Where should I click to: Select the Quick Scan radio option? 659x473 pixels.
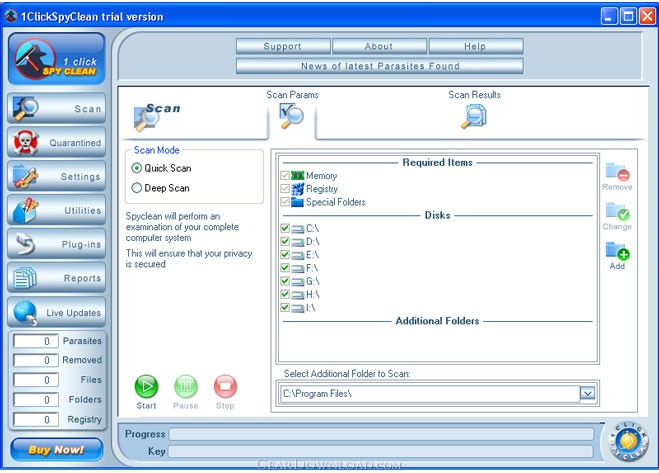click(137, 168)
